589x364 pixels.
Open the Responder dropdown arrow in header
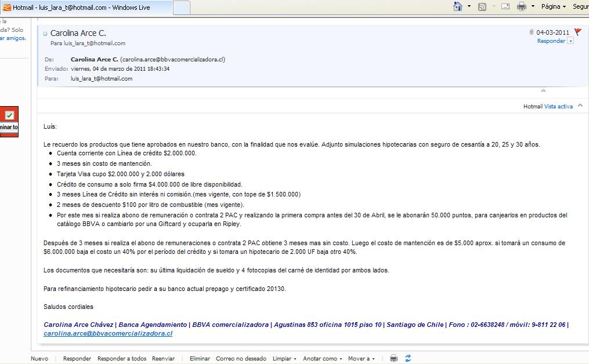tap(570, 41)
